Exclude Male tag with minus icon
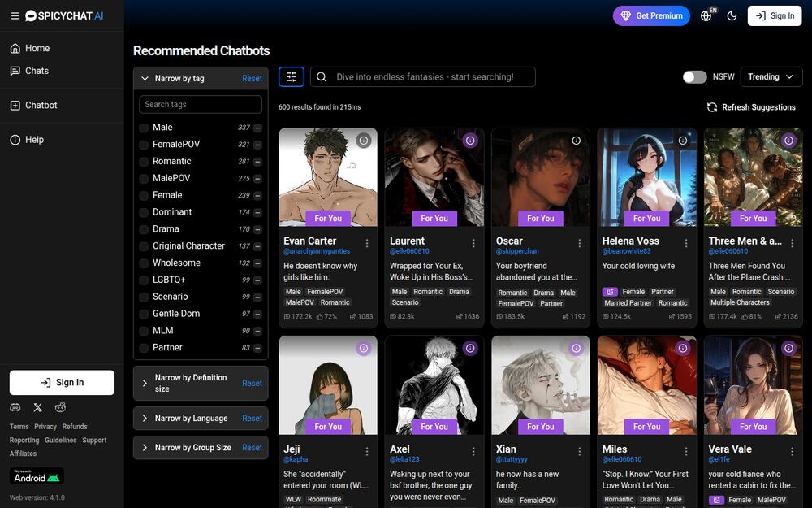The image size is (812, 508). point(257,128)
